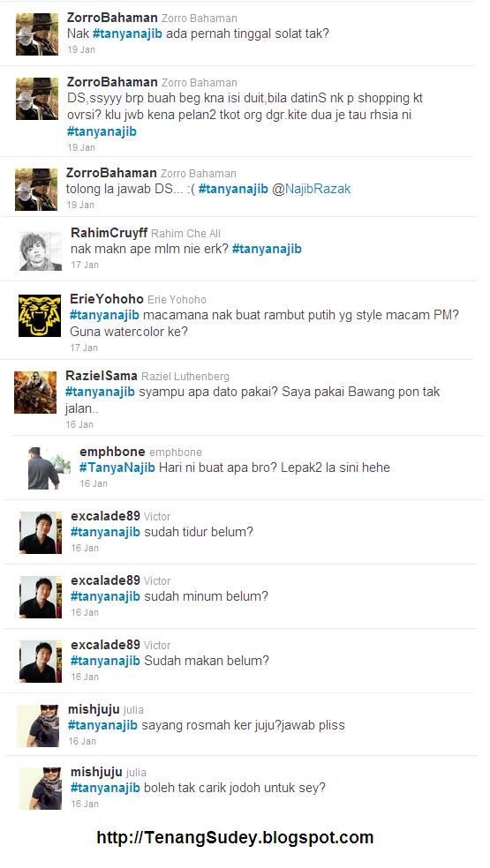Viewport: 490px width, 868px height.
Task: Open #TanyaNajib hashtag in emphbone's tweet
Action: pos(117,468)
